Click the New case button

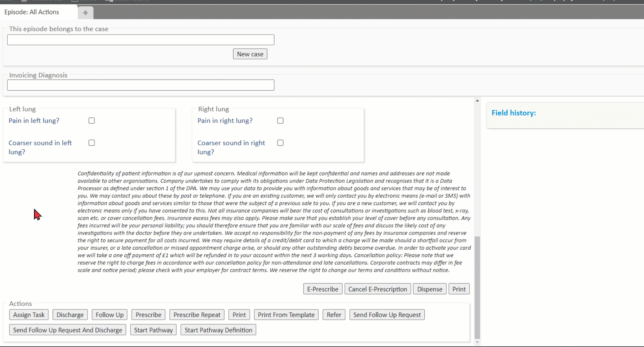[250, 54]
